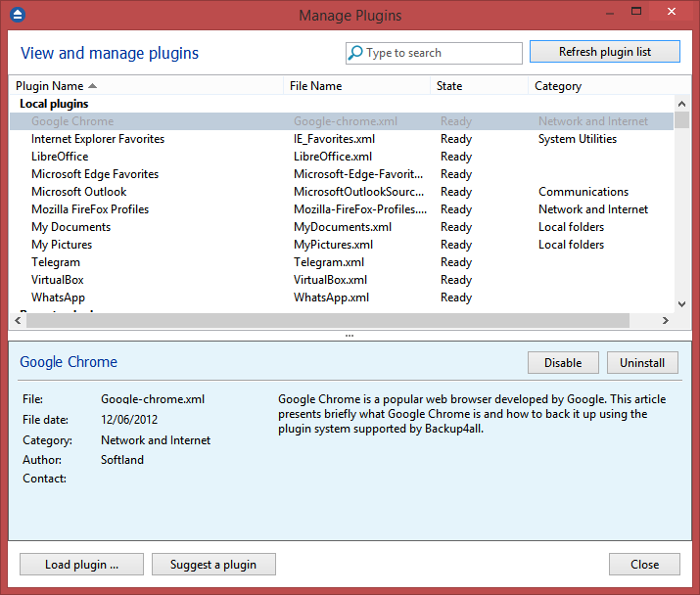The image size is (700, 595).
Task: Click the Google-chrome.xml File value
Action: (x=153, y=399)
